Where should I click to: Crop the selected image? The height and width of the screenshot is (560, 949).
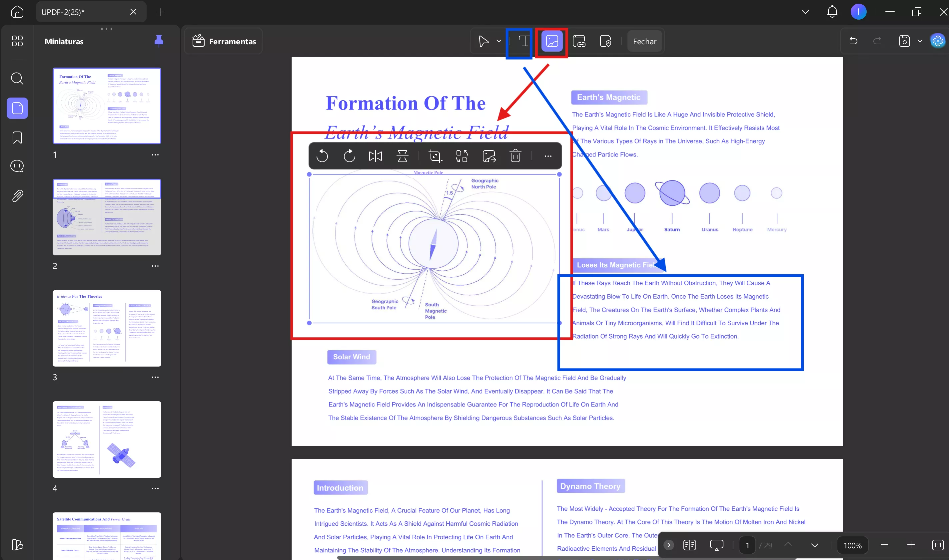[x=435, y=156]
